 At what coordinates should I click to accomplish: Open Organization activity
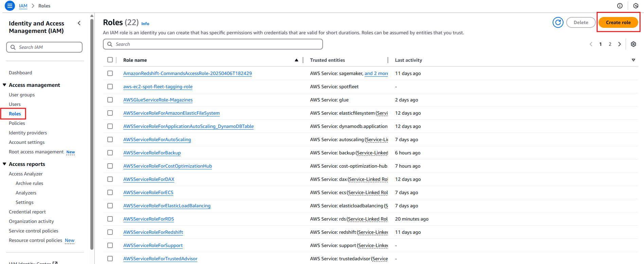coord(31,221)
